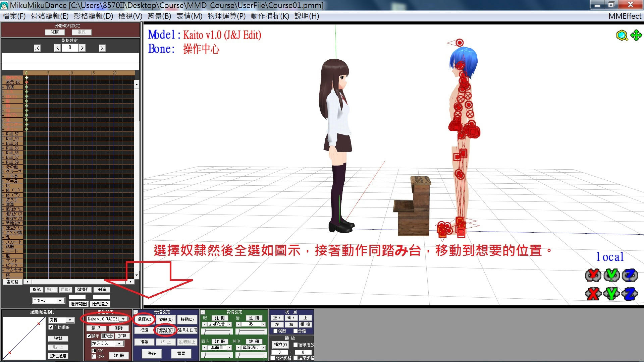Screen dimensions: 644x362
Task: Click the green camera pan arrows icon
Action: point(636,35)
